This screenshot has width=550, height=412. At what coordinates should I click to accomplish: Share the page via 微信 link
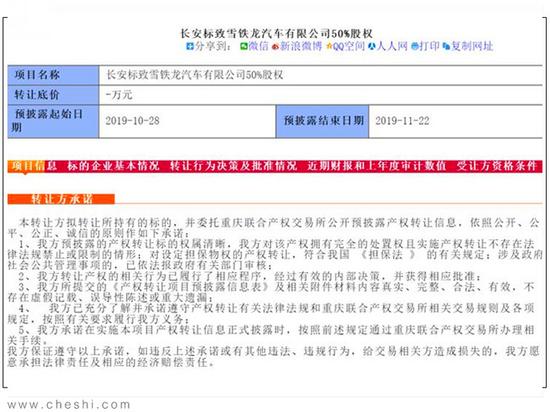pos(258,46)
